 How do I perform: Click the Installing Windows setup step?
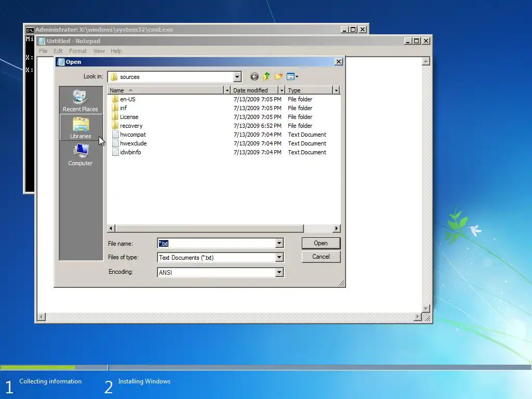(x=144, y=381)
